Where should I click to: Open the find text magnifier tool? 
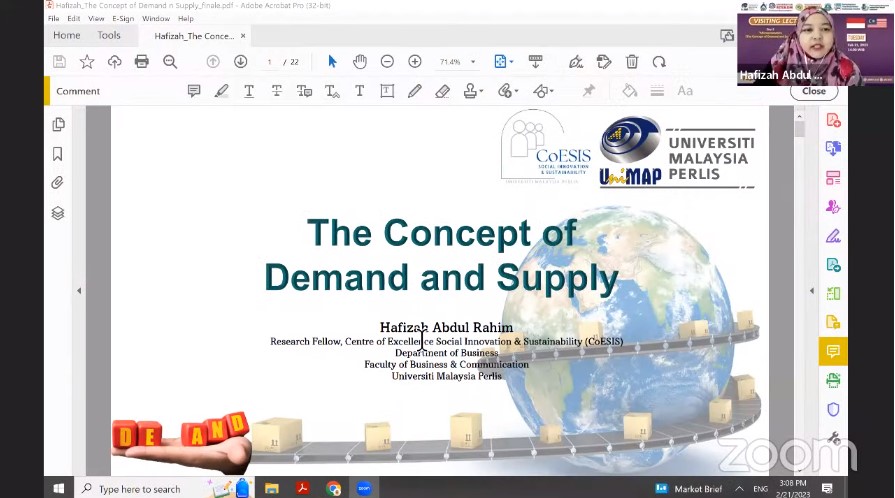(170, 62)
